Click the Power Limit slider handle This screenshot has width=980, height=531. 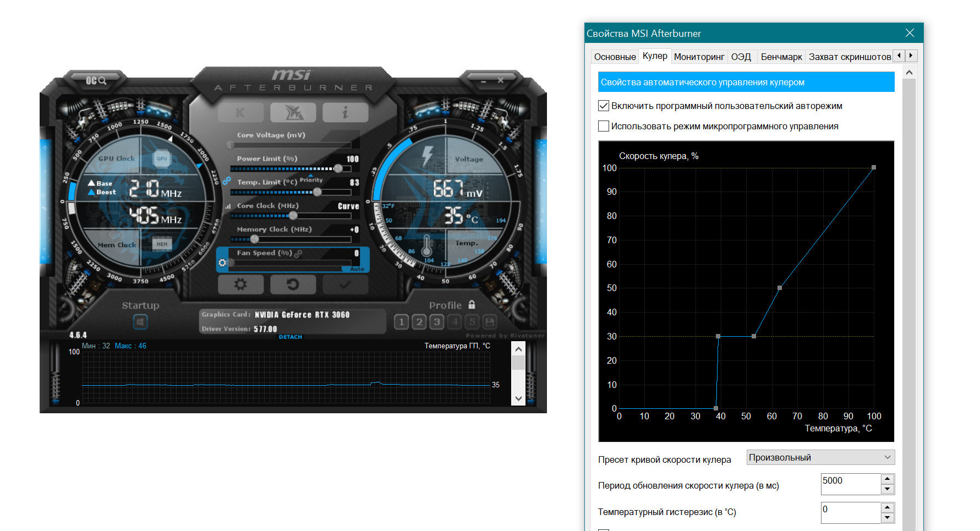point(338,168)
